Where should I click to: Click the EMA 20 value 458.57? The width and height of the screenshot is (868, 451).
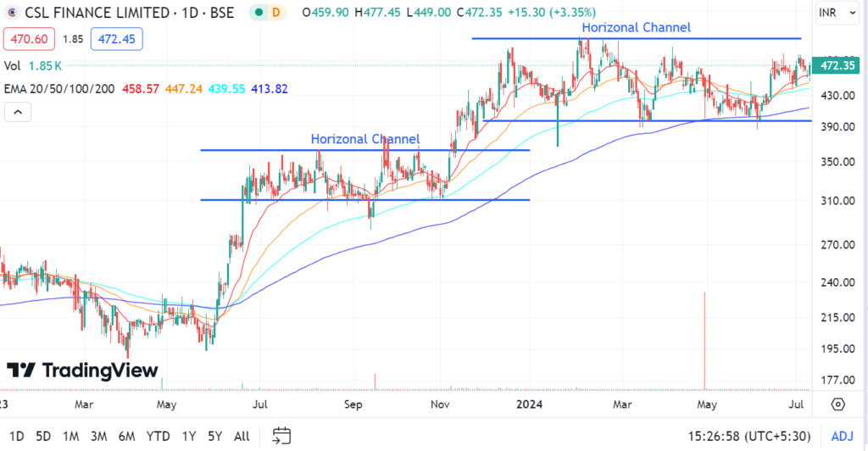click(x=141, y=88)
